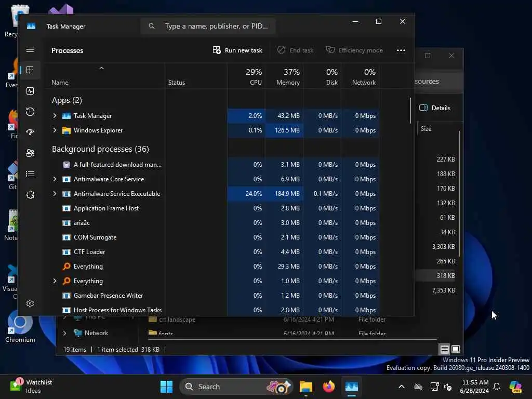Open the Task Manager hamburger navigation menu
532x399 pixels.
30,49
